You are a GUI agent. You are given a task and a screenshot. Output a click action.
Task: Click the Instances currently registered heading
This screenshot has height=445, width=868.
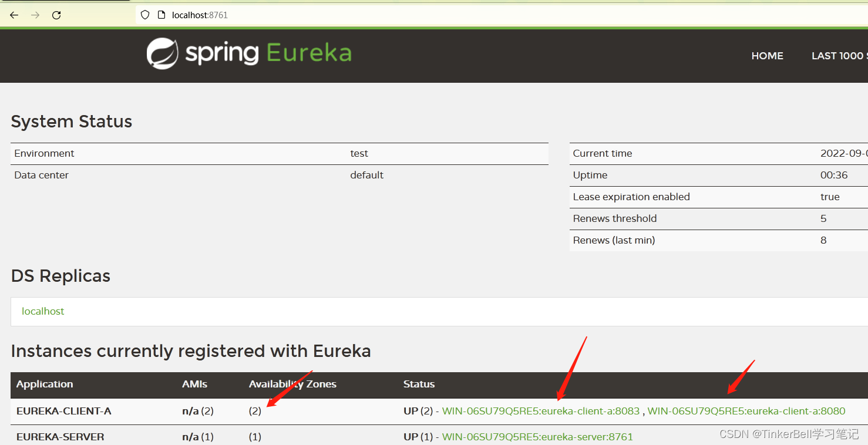point(191,351)
